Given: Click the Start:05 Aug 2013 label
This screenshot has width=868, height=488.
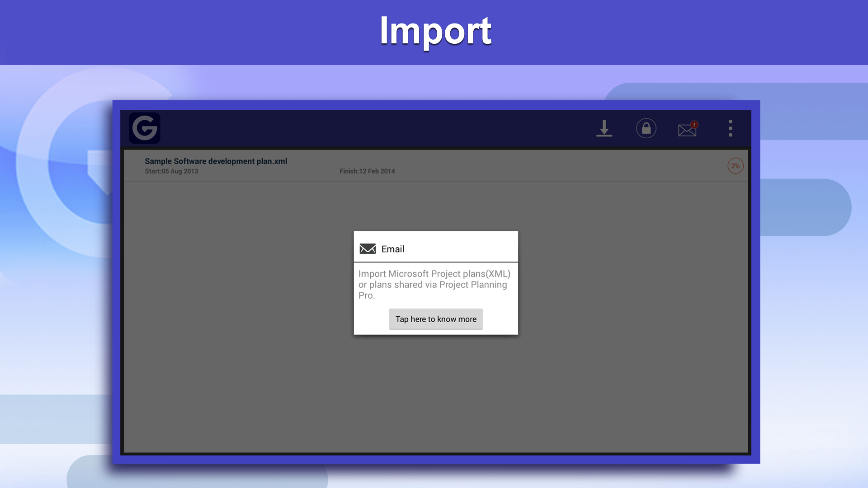Looking at the screenshot, I should click(171, 171).
